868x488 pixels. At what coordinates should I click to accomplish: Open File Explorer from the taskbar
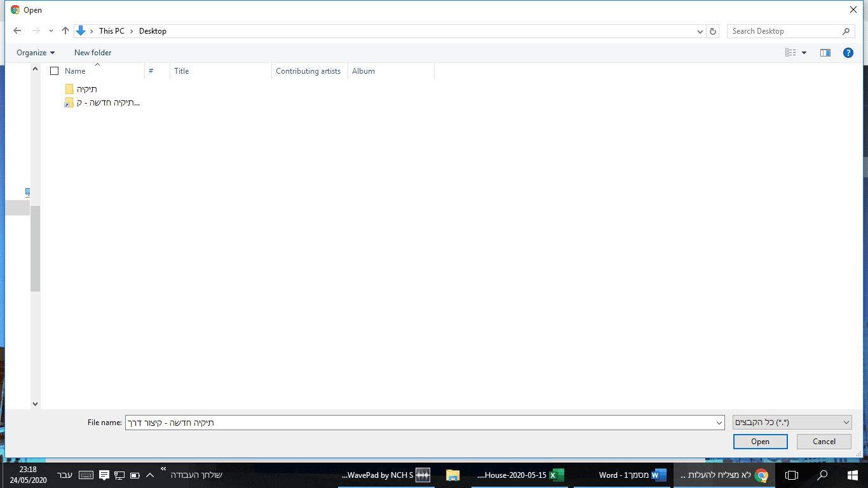452,475
